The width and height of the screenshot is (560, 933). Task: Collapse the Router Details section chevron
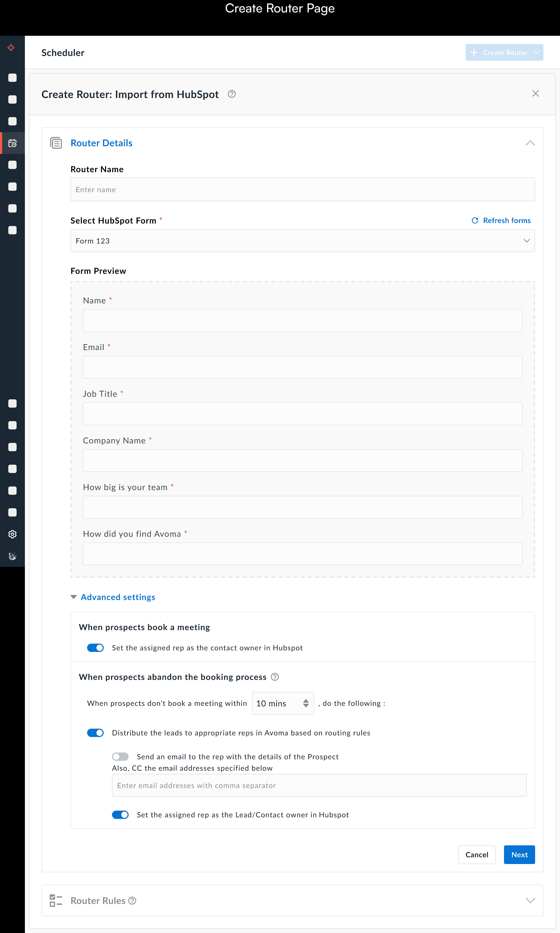click(x=530, y=143)
